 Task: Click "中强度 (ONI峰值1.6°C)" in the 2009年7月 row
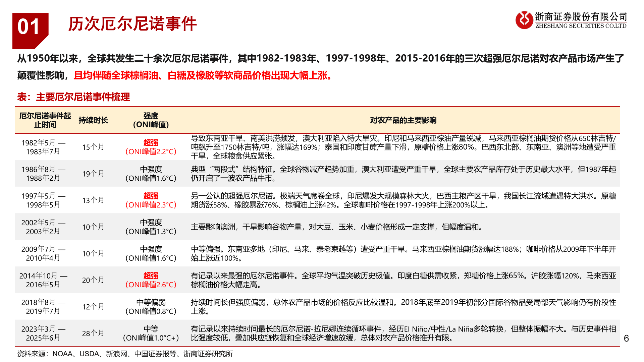click(x=151, y=253)
